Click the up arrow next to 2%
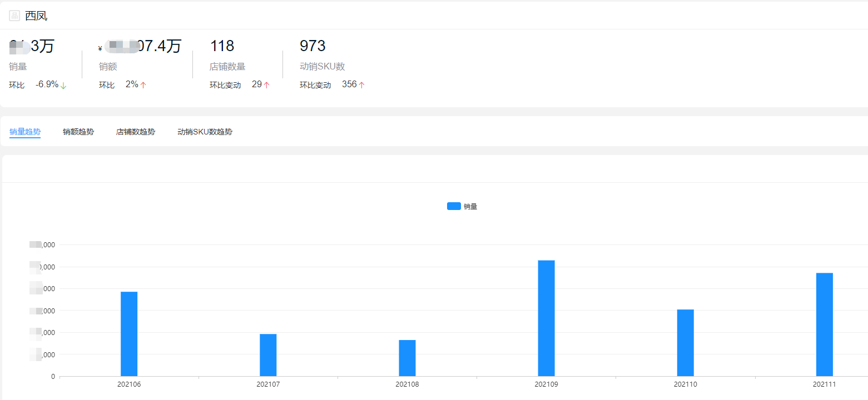Viewport: 868px width, 400px height. [143, 85]
